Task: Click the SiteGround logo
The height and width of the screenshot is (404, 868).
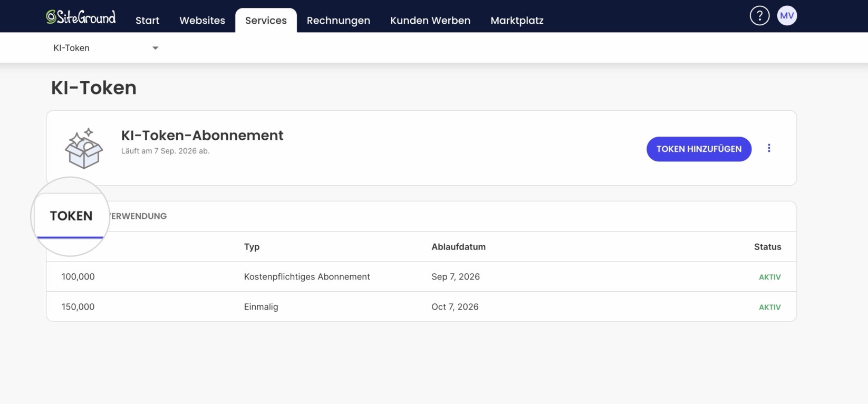Action: [81, 17]
